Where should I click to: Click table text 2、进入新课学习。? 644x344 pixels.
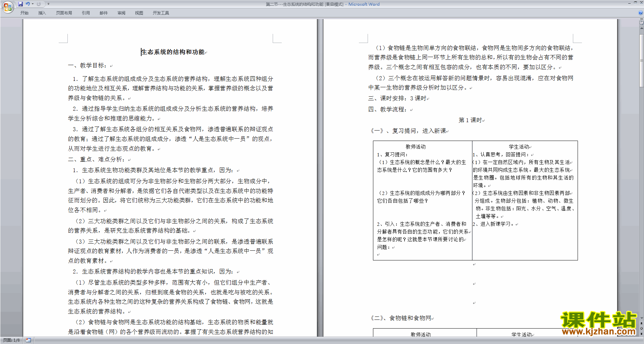(x=494, y=224)
